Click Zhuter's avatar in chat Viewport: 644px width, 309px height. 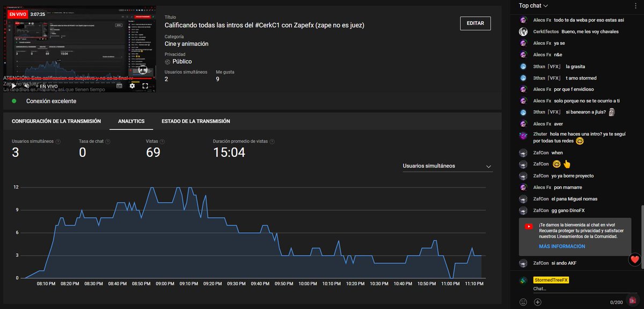[x=523, y=136]
